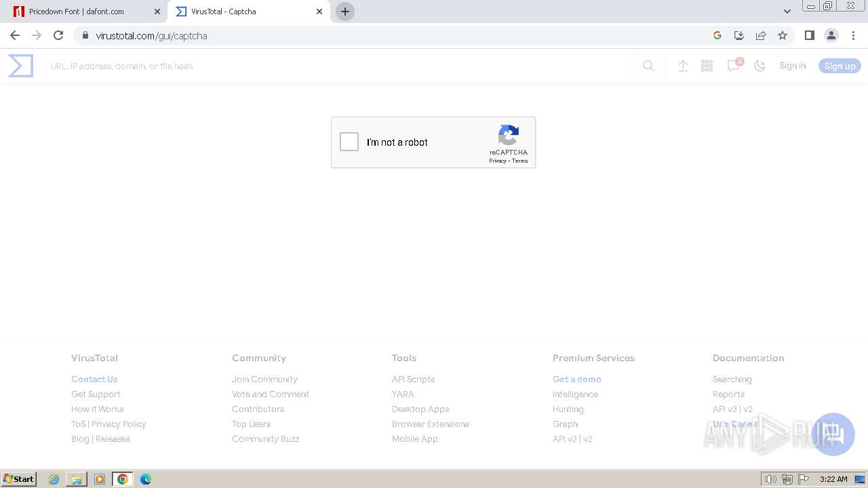Open the browser side panel icon
Screen dimensions: 868x488
pyautogui.click(x=809, y=35)
